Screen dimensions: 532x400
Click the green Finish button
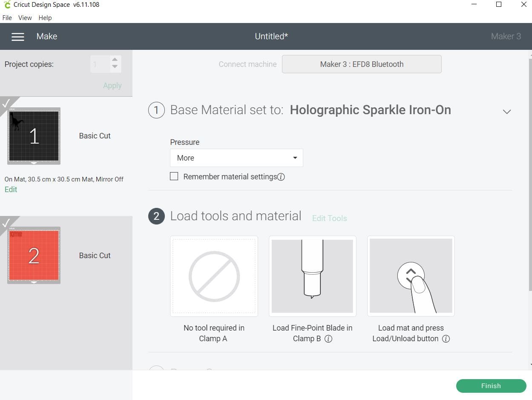[x=491, y=386]
